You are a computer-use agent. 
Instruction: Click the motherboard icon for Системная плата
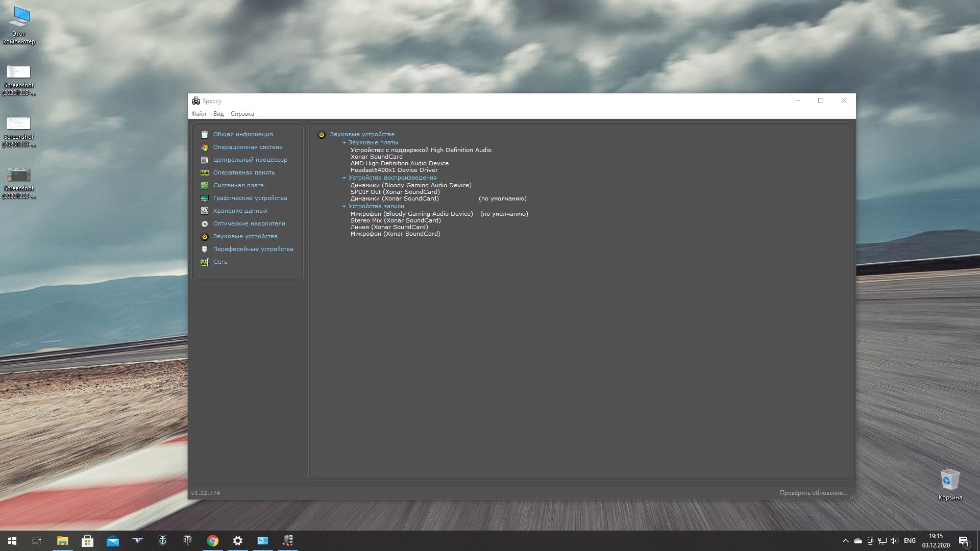pos(205,185)
